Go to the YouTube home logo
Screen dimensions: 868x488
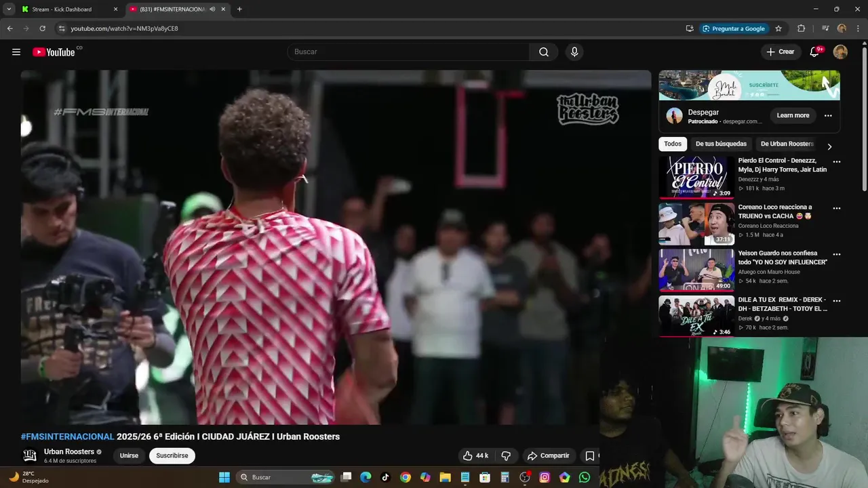point(54,52)
